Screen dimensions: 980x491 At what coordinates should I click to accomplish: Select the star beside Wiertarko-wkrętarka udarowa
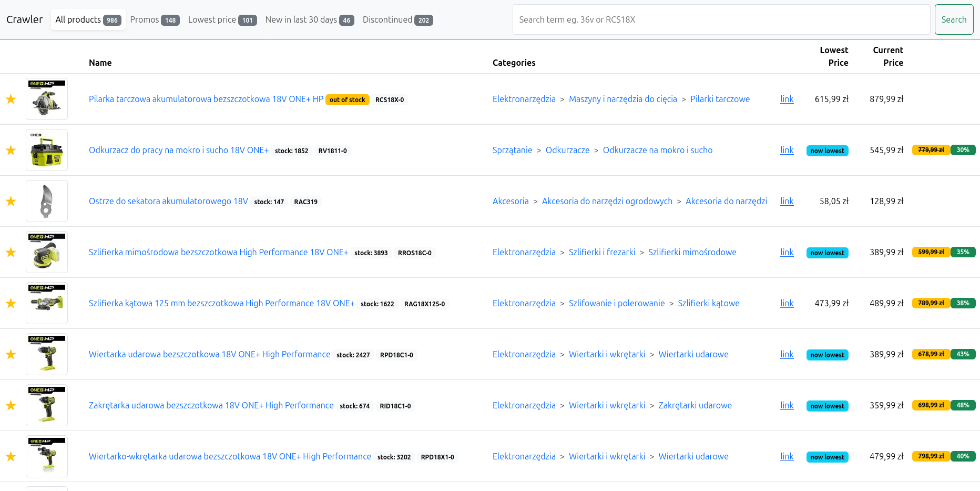[x=11, y=456]
